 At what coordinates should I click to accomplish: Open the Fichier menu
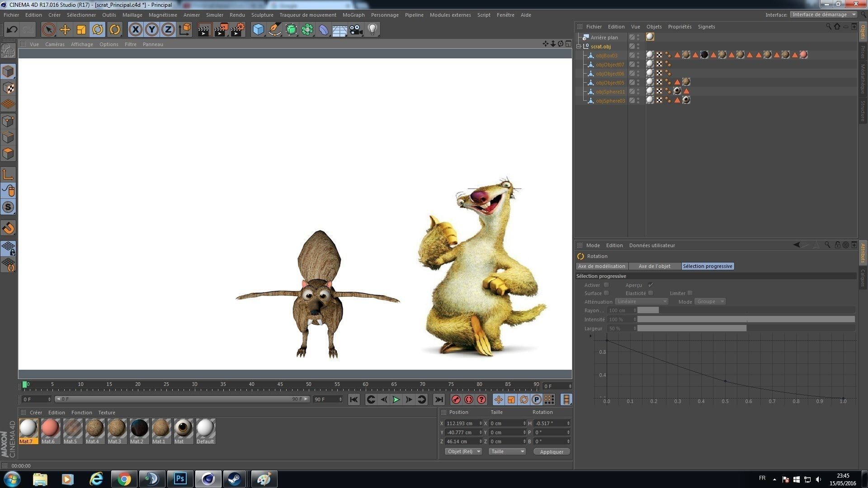11,15
